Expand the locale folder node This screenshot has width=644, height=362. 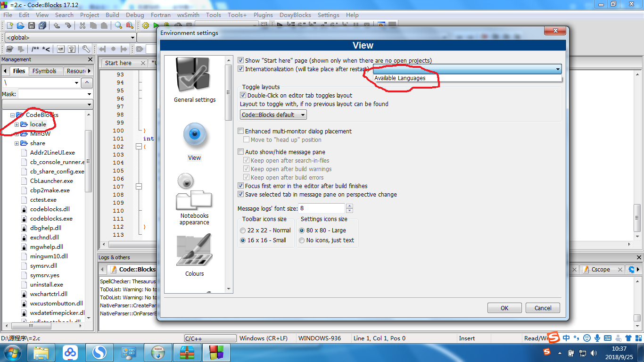pyautogui.click(x=17, y=124)
